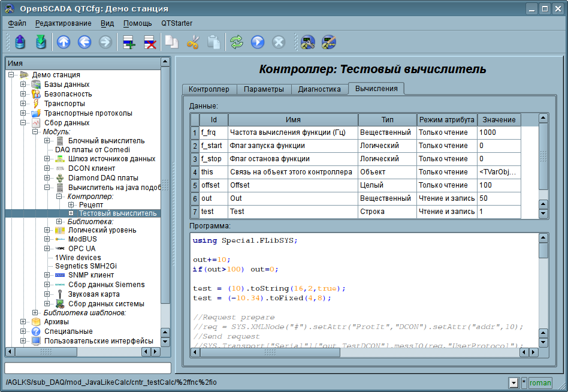Click the value cell 1000 for f_frq

[x=499, y=132]
